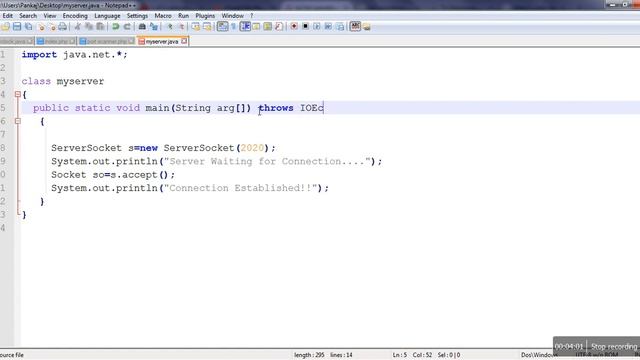Close the port scanner.php tab
This screenshot has width=640, height=360.
(x=131, y=41)
